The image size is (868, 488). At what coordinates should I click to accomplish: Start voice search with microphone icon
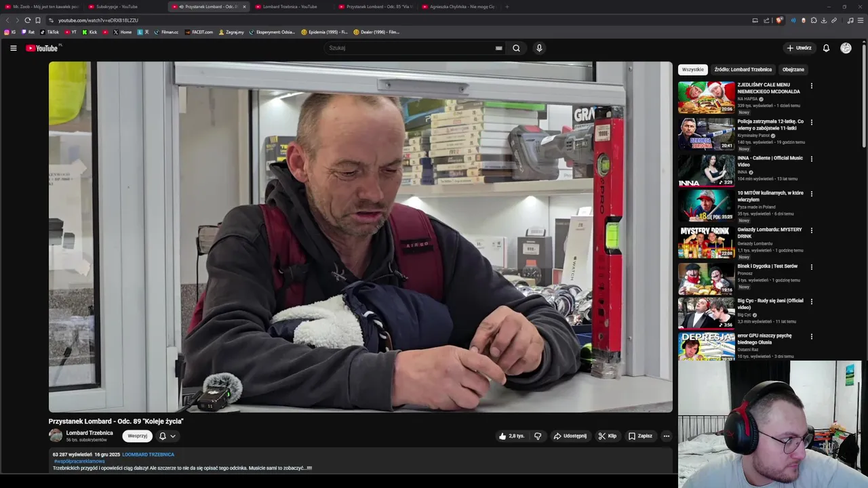click(539, 48)
